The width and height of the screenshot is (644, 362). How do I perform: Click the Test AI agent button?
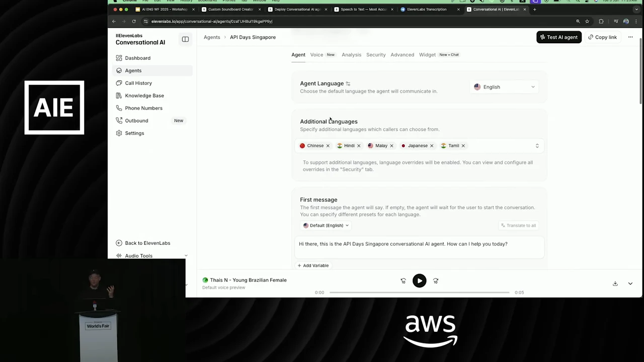(x=559, y=37)
